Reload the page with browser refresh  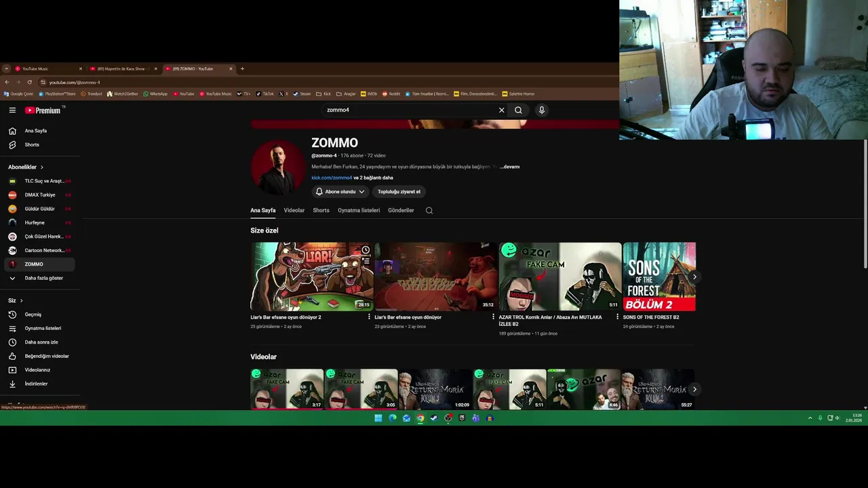tap(29, 82)
